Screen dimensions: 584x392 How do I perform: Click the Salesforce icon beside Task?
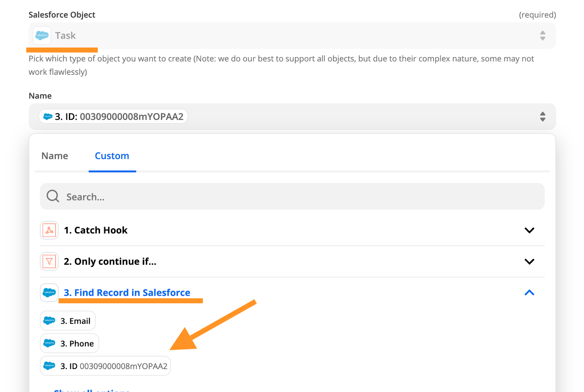[42, 35]
